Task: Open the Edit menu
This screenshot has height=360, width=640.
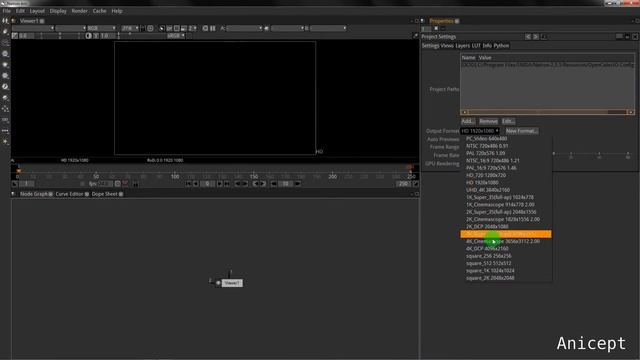Action: (x=20, y=11)
